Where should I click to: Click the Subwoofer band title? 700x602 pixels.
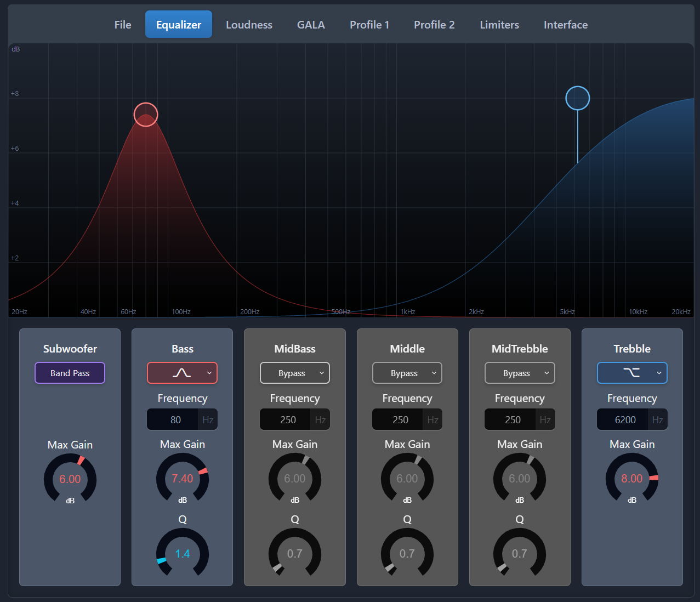70,349
